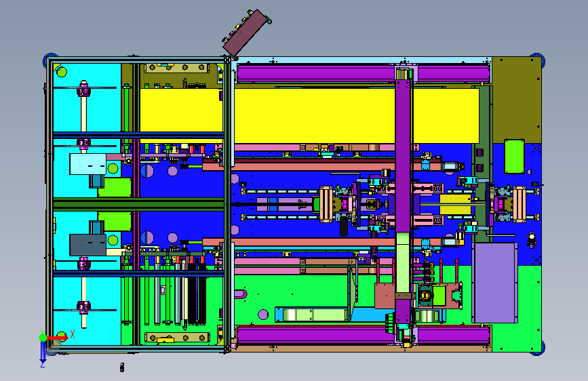Select the bright green rectangle on the blue right plate
Viewport: 588px width, 381px height.
(514, 157)
